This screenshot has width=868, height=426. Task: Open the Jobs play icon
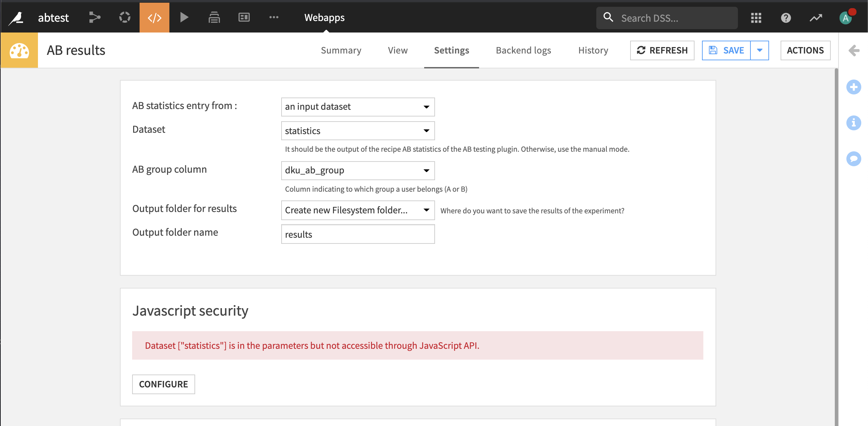[184, 17]
